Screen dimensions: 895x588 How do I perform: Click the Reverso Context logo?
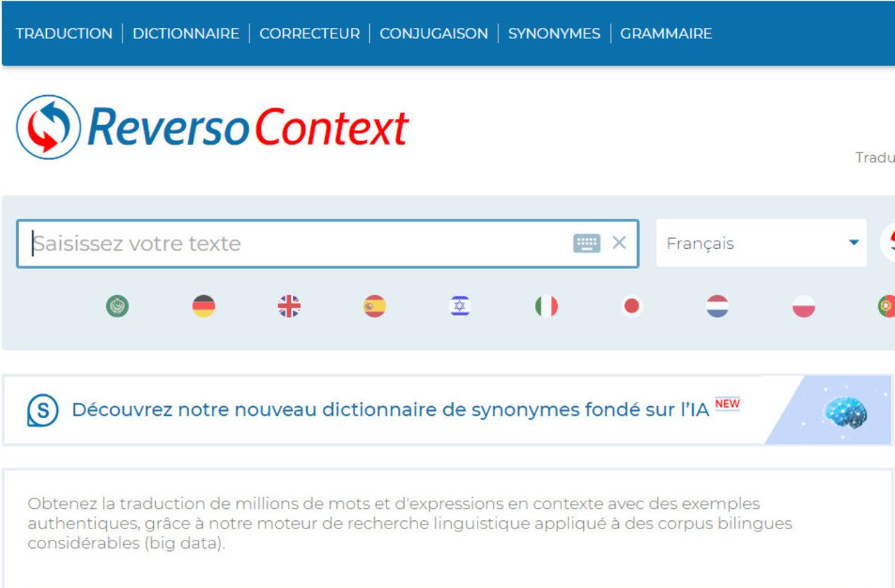(x=213, y=127)
